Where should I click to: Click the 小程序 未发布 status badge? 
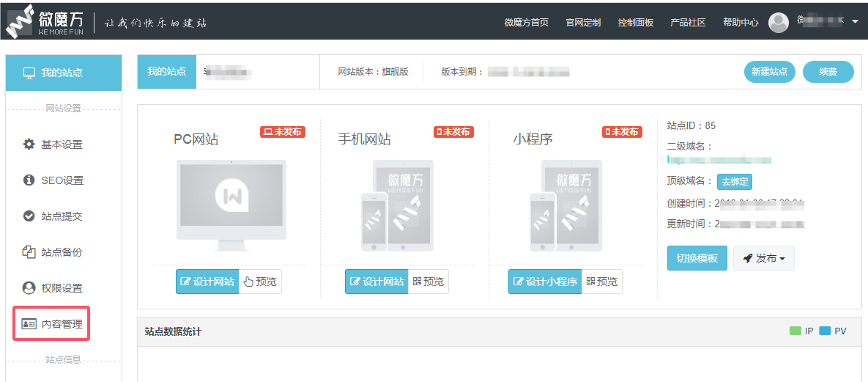(x=622, y=132)
